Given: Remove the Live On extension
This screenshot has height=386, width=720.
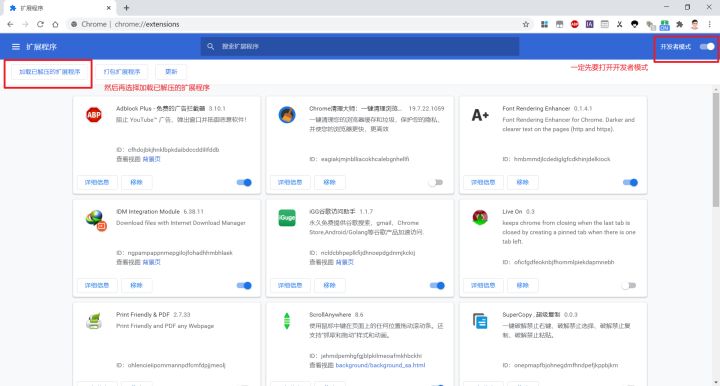Looking at the screenshot, I should click(523, 285).
